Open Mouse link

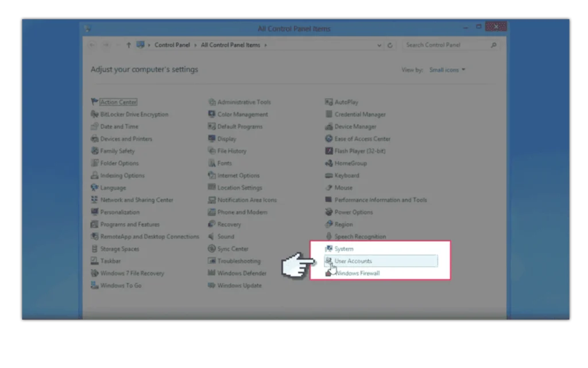(x=343, y=188)
